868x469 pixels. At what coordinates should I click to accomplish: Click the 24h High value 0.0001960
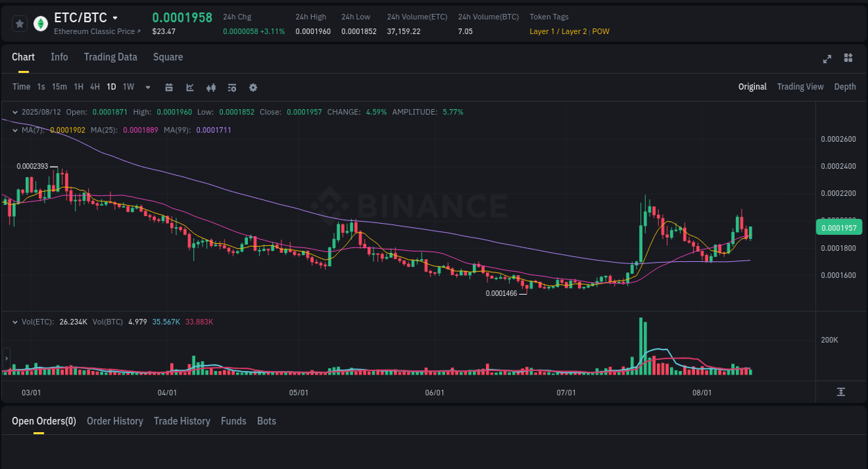tap(313, 31)
